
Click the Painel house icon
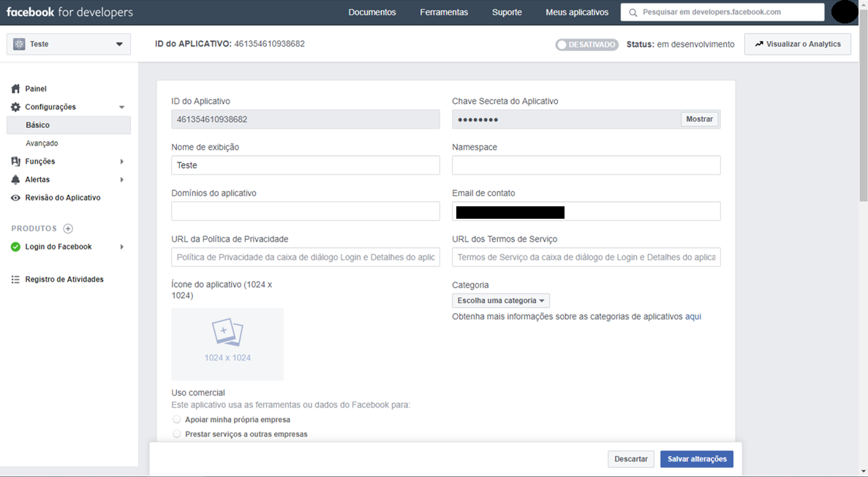pyautogui.click(x=15, y=89)
